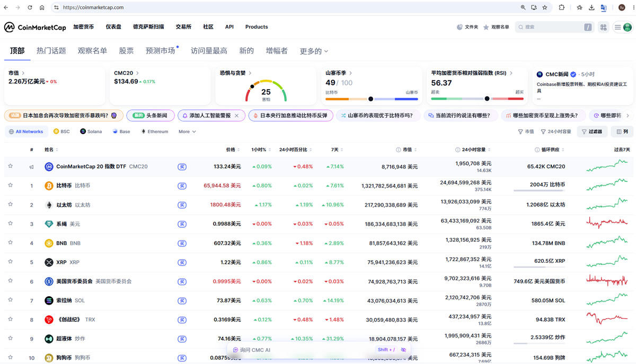Star XRP row watchlist toggle

(10, 262)
